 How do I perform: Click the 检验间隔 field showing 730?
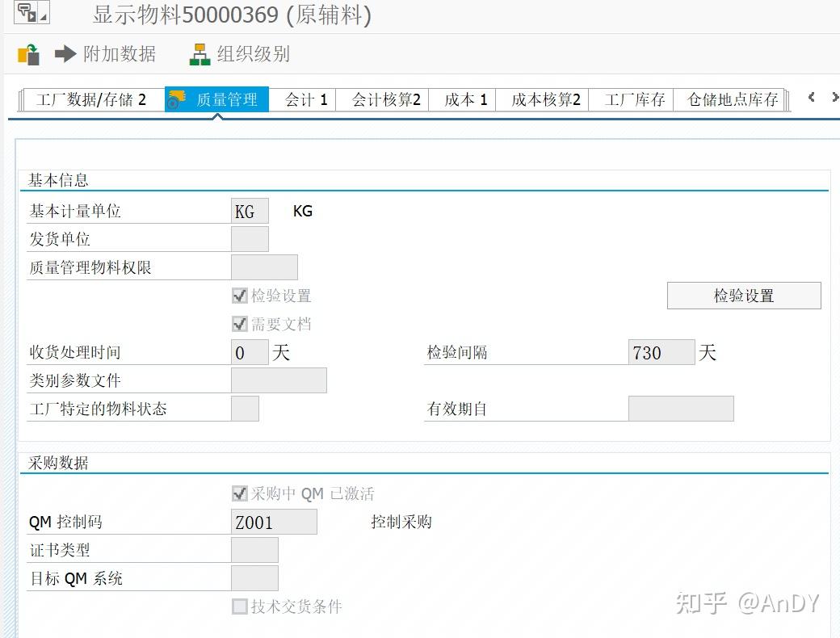[661, 352]
